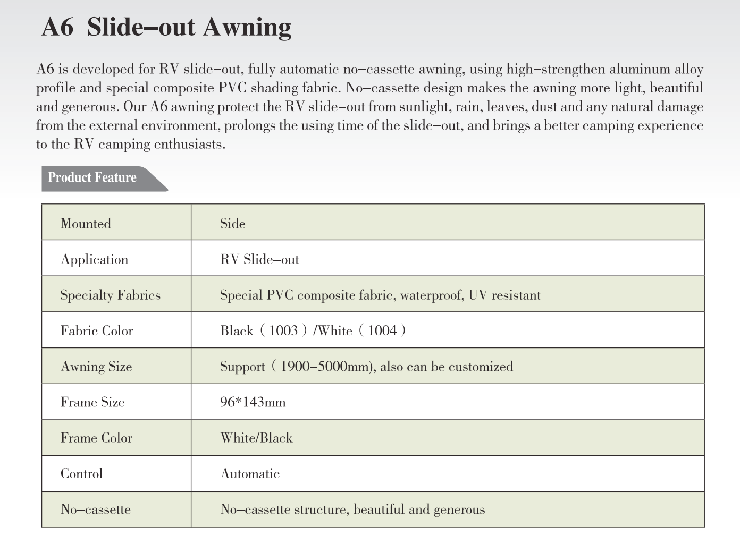
Task: Click the "Side" value cell
Action: (x=233, y=223)
